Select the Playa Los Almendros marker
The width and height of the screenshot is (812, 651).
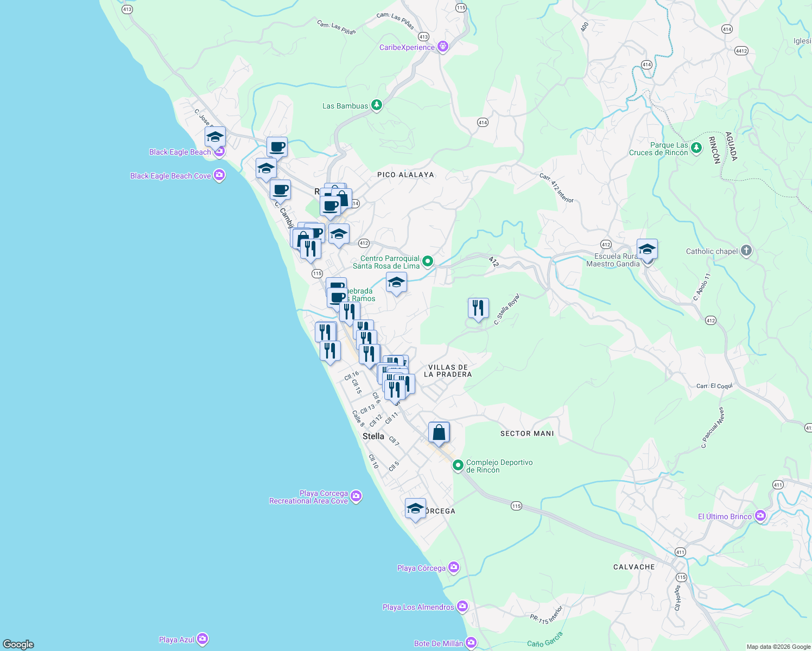[462, 607]
